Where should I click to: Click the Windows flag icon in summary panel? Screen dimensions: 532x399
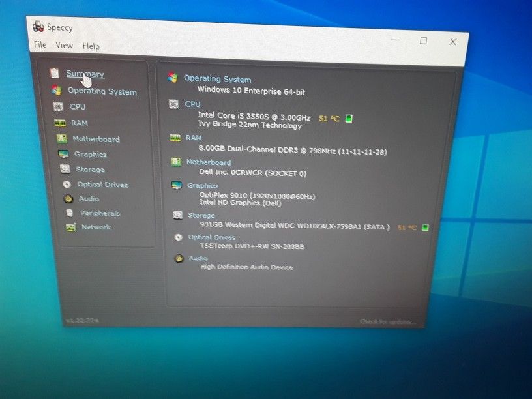click(172, 78)
